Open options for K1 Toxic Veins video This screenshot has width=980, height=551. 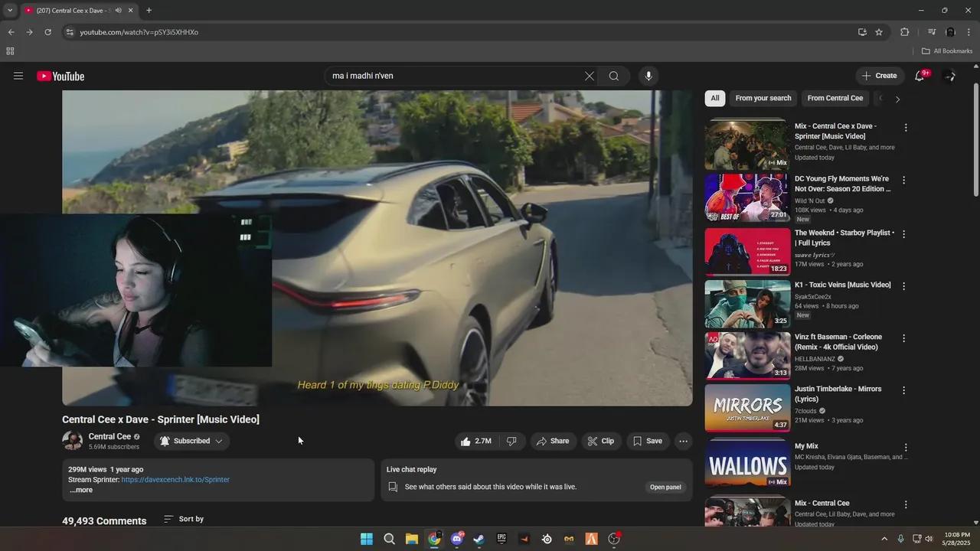[x=904, y=286]
